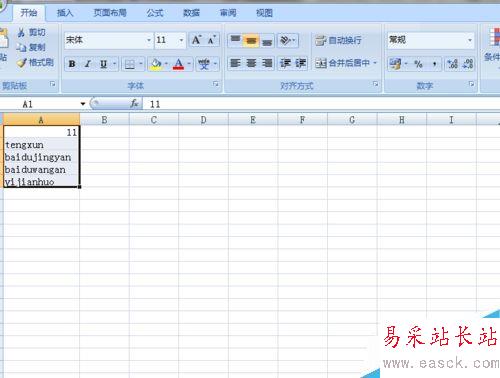Open the Name Box dropdown arrow
Screen dimensions: 500x378
tap(83, 104)
